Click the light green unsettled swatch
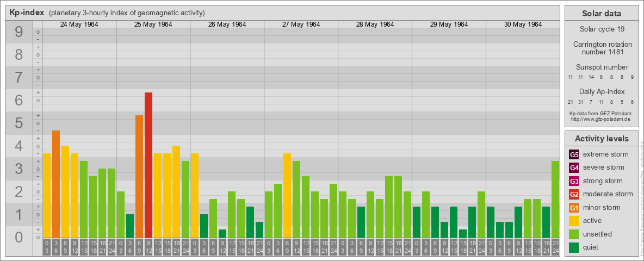The width and height of the screenshot is (644, 261). tap(574, 234)
